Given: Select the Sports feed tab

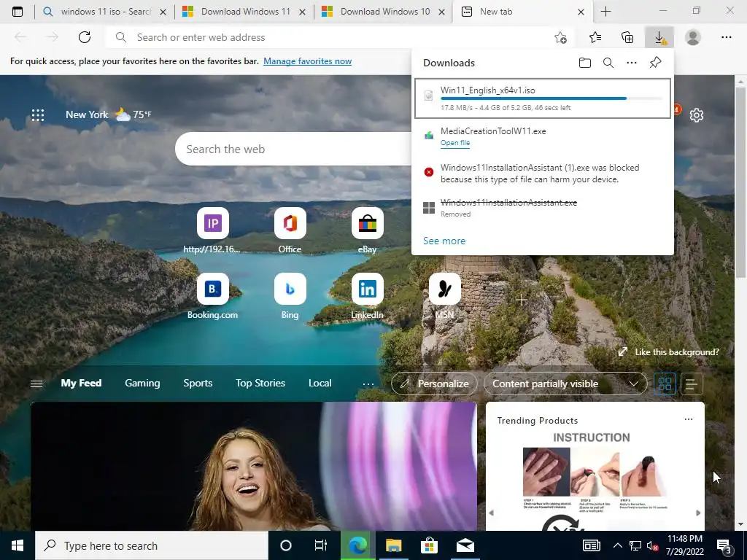Looking at the screenshot, I should coord(198,384).
